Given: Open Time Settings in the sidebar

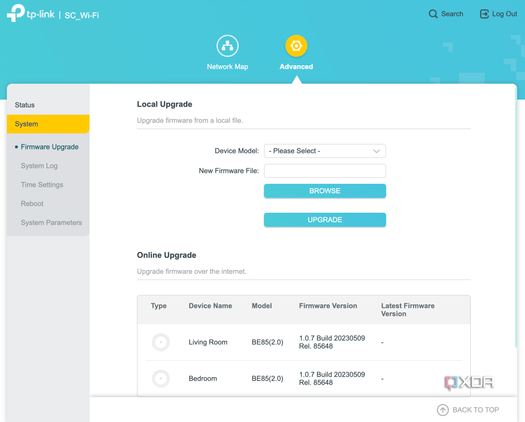Looking at the screenshot, I should click(42, 185).
